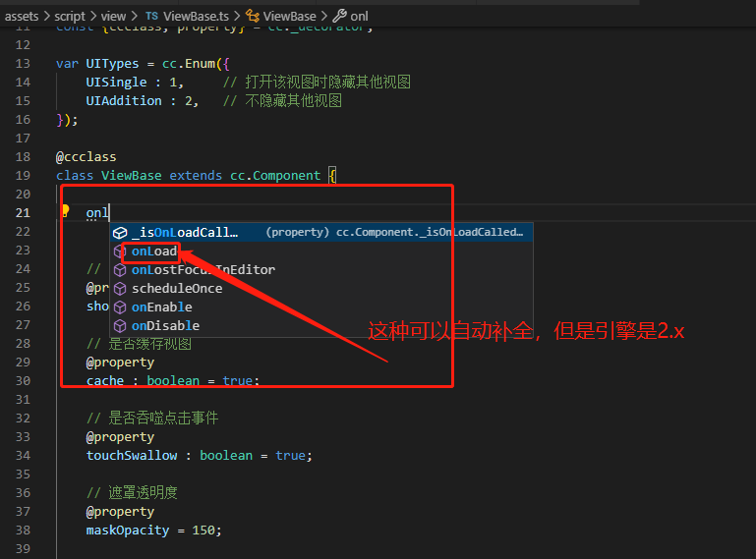The width and height of the screenshot is (756, 559).
Task: Click the maskOpacity property name
Action: click(x=127, y=531)
